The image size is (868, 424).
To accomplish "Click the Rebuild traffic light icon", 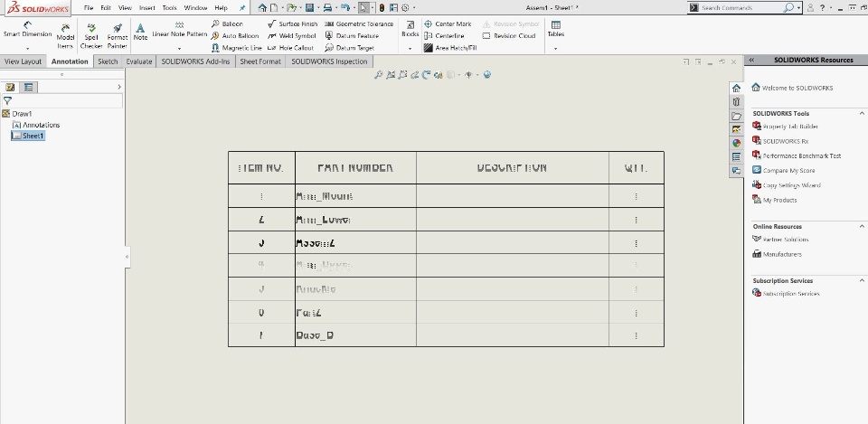I will pyautogui.click(x=382, y=8).
